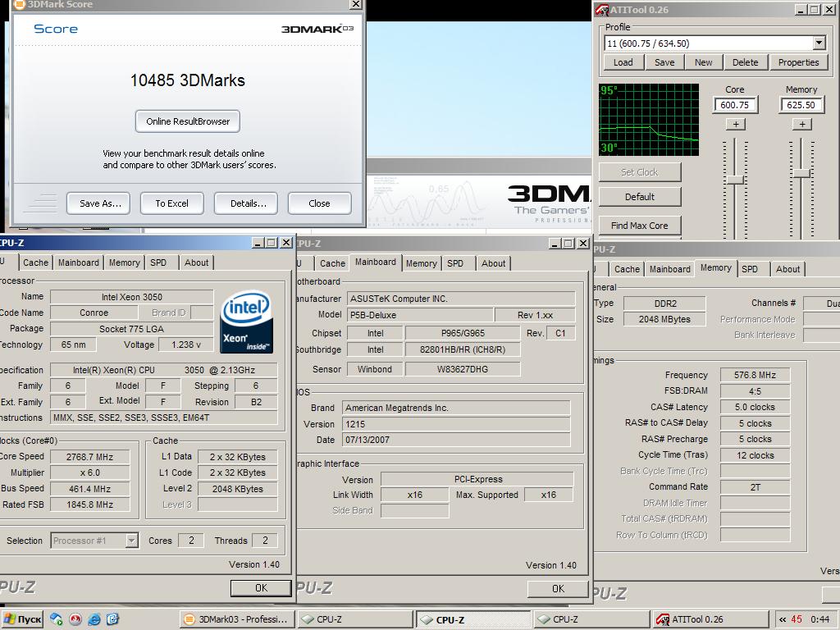This screenshot has height=630, width=840.
Task: Switch to ATITool 0.26 taskbar button
Action: (710, 619)
